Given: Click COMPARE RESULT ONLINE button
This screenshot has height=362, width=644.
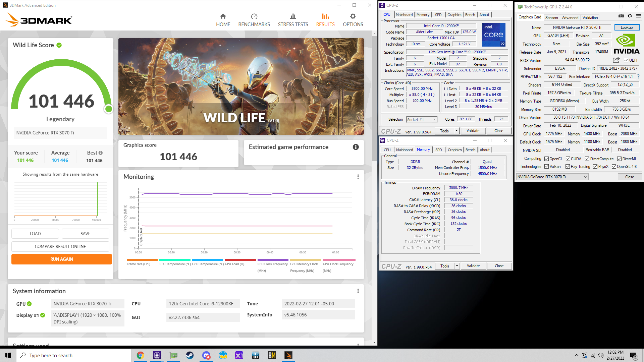Looking at the screenshot, I should [x=60, y=246].
